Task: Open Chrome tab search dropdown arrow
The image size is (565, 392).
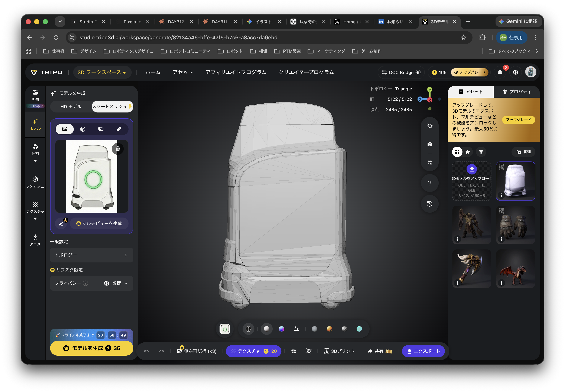Action: 60,22
